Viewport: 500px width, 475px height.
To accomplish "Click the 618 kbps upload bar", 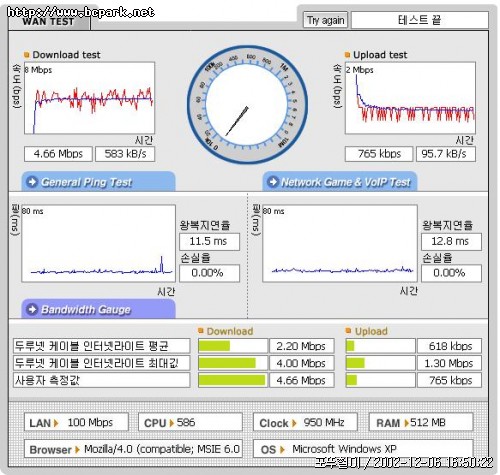I will click(380, 346).
